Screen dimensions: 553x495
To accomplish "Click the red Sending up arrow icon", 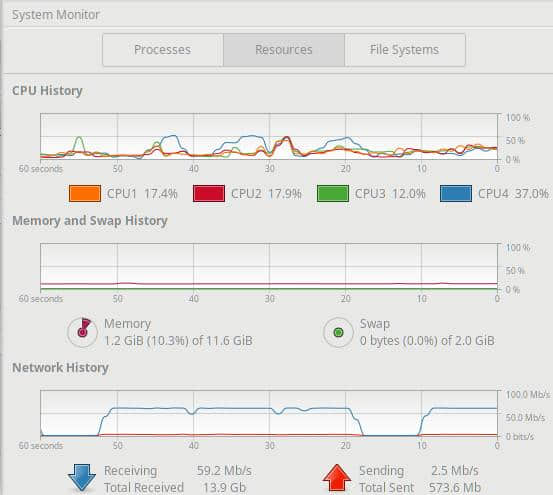I will 337,478.
